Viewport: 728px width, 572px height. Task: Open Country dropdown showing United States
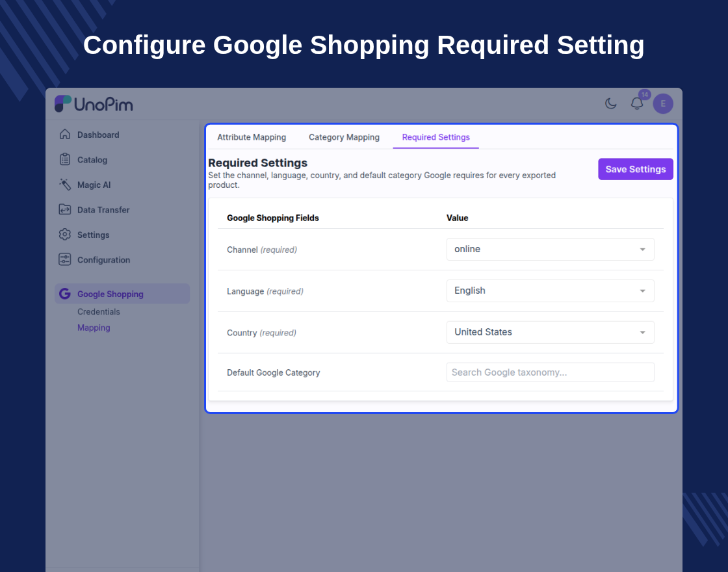tap(550, 332)
